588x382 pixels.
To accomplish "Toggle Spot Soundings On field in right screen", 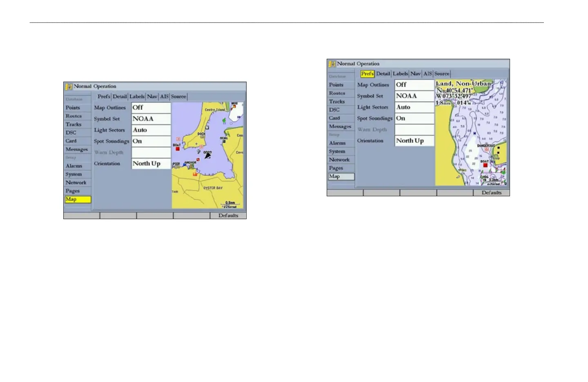I will [414, 118].
